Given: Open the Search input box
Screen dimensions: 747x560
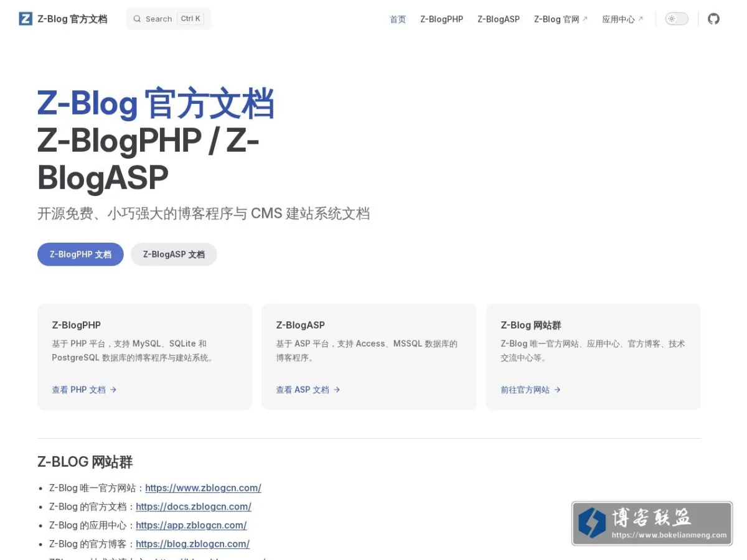Looking at the screenshot, I should (169, 19).
